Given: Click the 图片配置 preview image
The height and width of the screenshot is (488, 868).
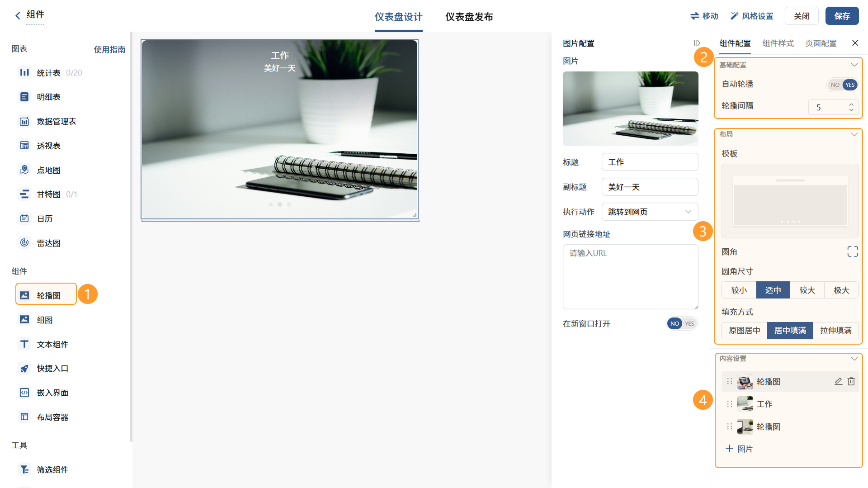Looking at the screenshot, I should [x=630, y=109].
